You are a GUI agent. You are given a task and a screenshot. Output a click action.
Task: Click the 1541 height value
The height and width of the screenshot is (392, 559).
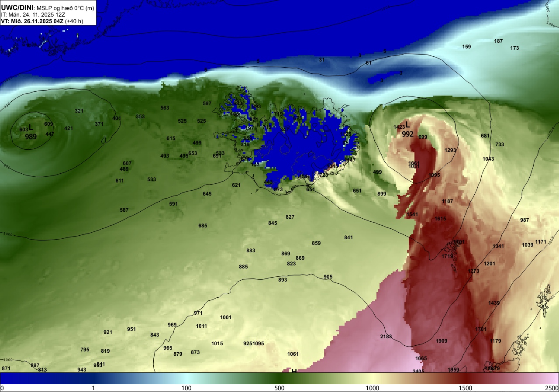click(412, 214)
